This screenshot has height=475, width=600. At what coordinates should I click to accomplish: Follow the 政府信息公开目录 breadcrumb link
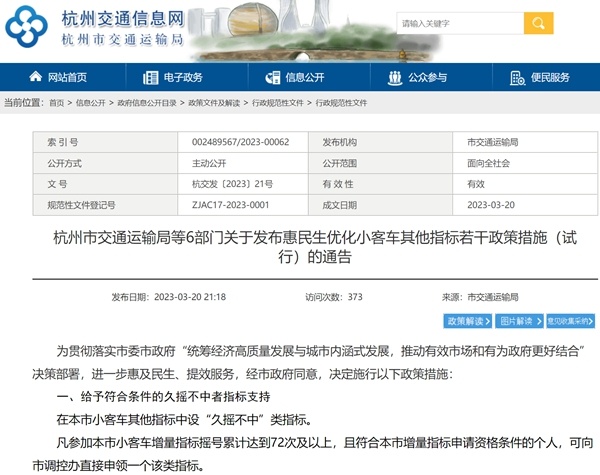click(x=146, y=102)
